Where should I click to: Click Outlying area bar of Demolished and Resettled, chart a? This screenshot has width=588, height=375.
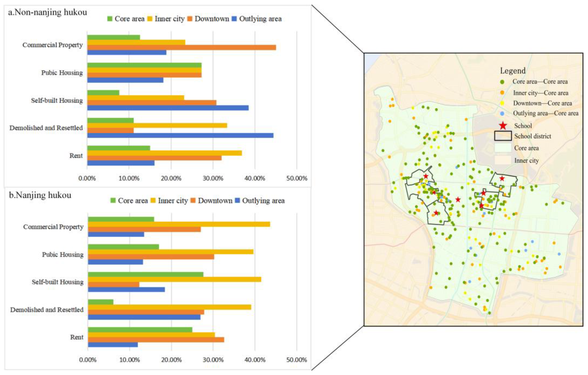click(180, 135)
